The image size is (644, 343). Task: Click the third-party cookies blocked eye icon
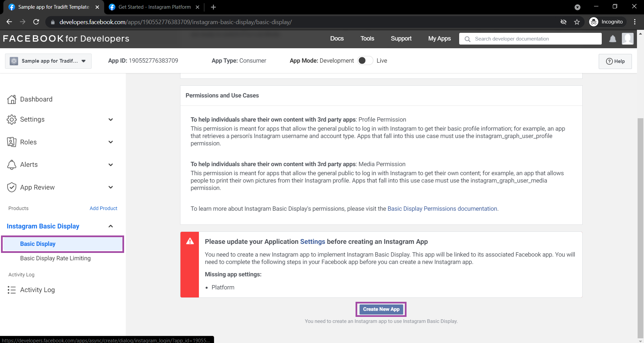tap(563, 22)
